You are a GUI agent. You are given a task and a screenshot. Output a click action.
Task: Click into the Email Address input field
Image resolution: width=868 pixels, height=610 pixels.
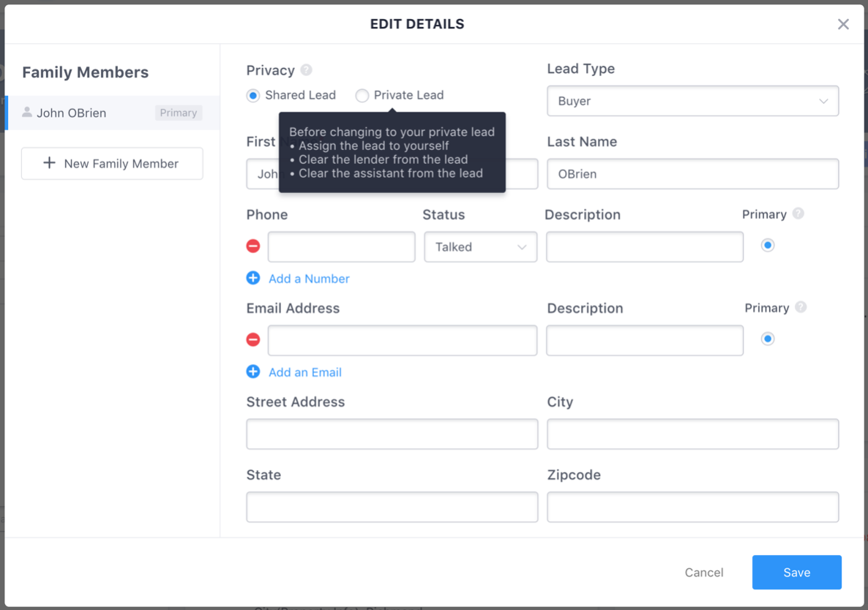(x=403, y=340)
